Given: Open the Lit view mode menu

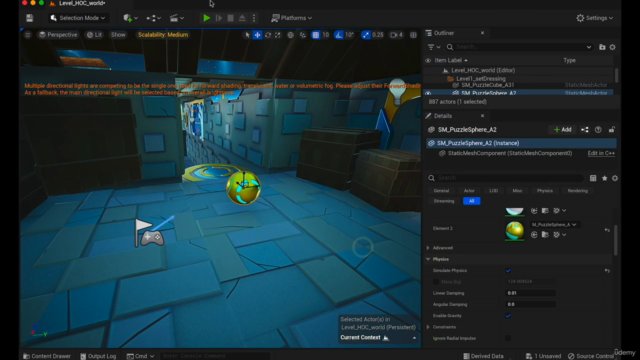Looking at the screenshot, I should pyautogui.click(x=94, y=35).
